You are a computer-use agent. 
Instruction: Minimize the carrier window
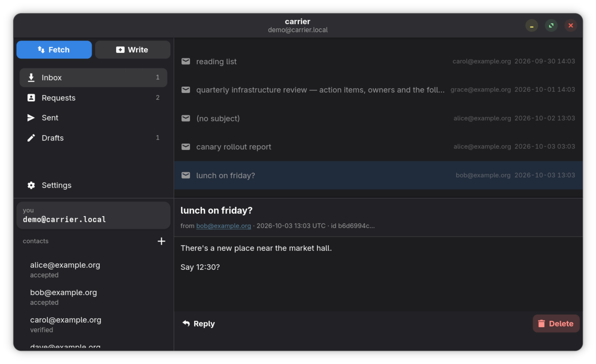(x=532, y=26)
